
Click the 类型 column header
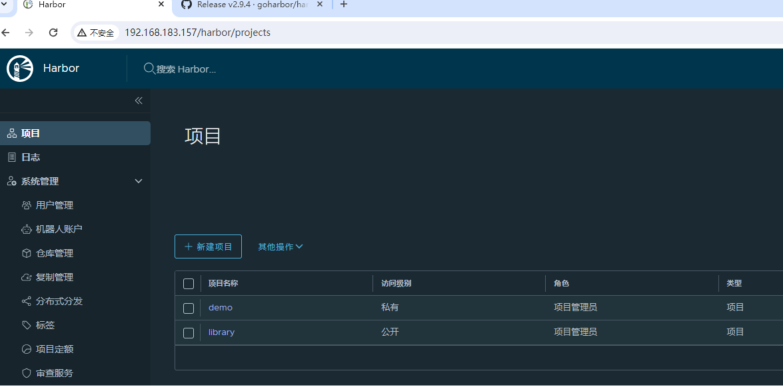pos(734,284)
